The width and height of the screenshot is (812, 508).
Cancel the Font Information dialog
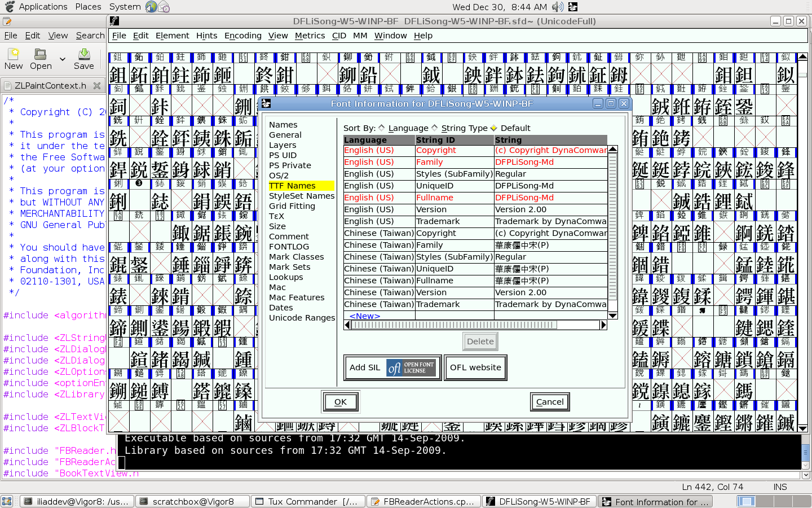click(550, 402)
